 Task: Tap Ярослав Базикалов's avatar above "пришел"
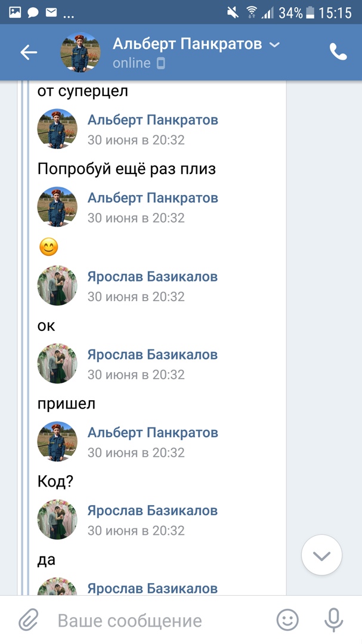[x=57, y=363]
